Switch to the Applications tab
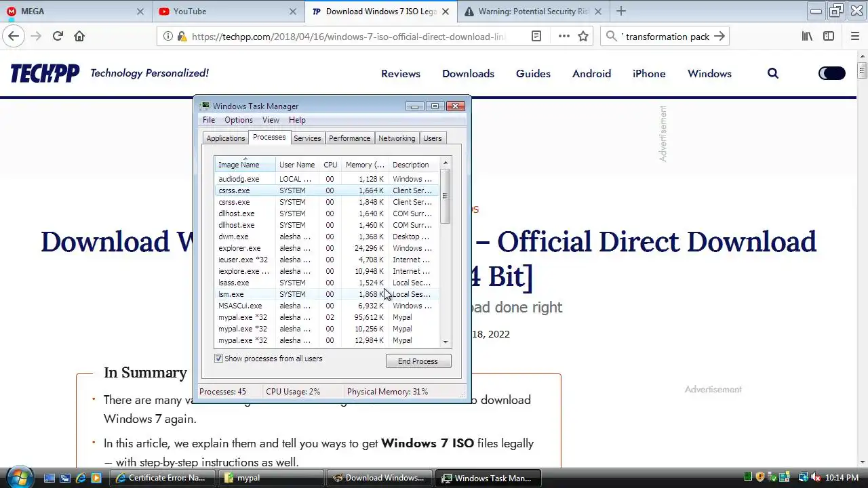The image size is (868, 488). point(226,138)
